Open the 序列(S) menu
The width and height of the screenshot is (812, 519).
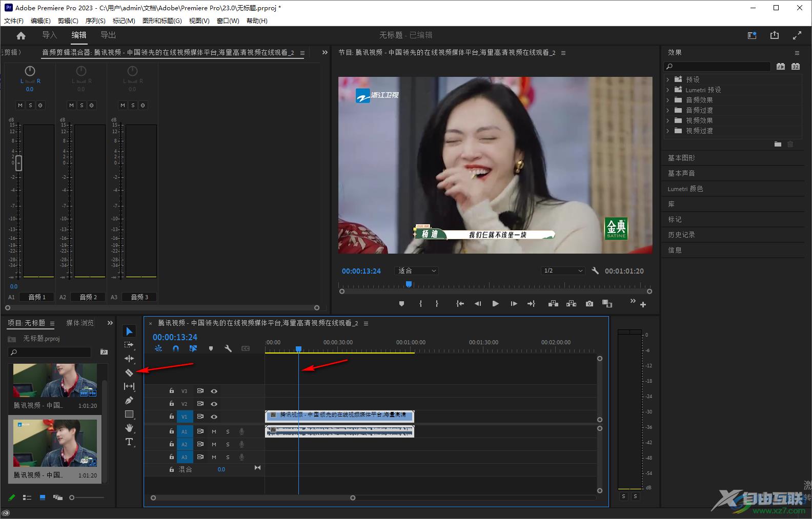pyautogui.click(x=95, y=21)
